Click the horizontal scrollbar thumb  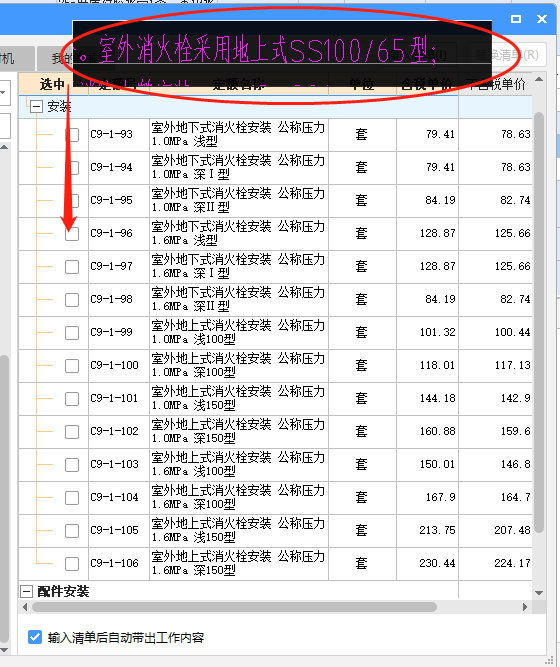pos(234,607)
